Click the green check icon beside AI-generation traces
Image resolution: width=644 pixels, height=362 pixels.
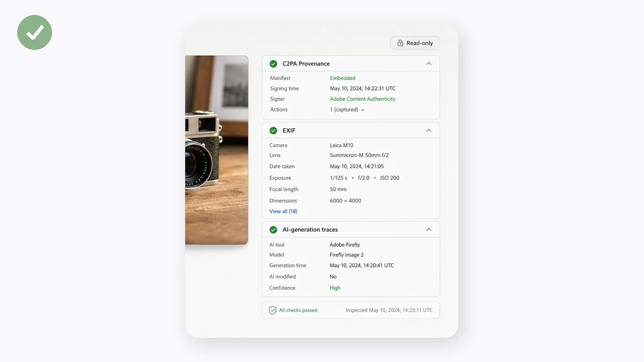(273, 230)
